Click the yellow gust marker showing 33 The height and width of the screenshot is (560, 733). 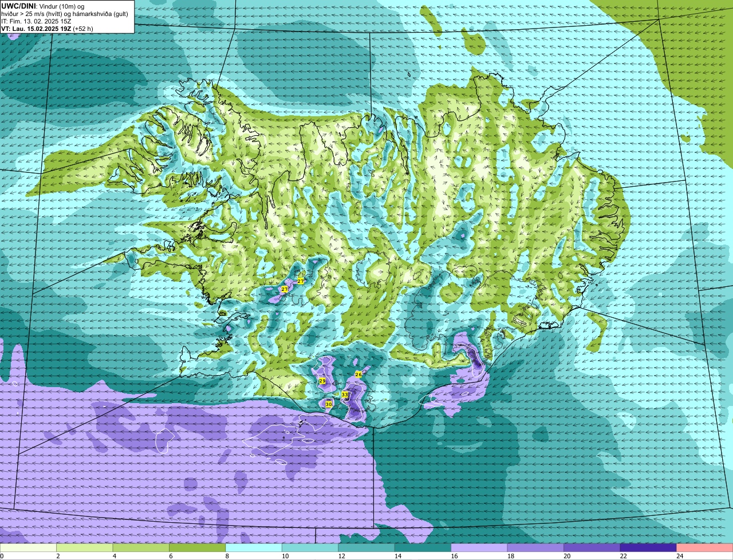[x=345, y=395]
